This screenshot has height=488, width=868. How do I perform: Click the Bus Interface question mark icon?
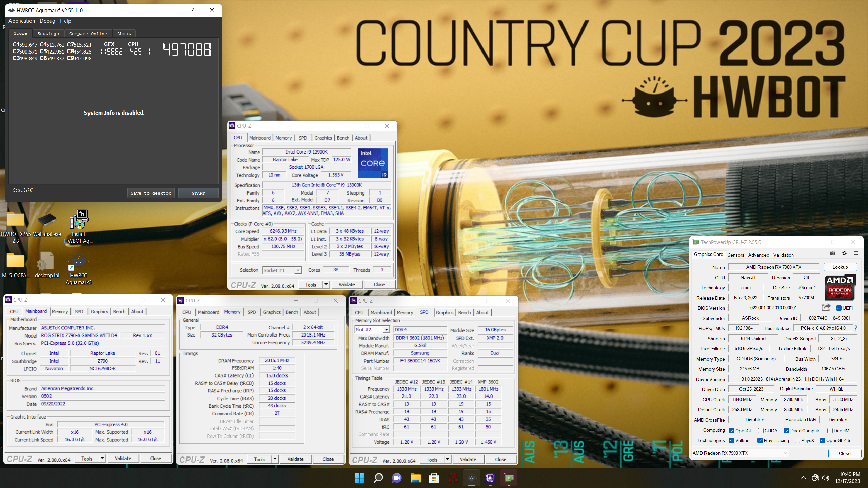click(856, 328)
